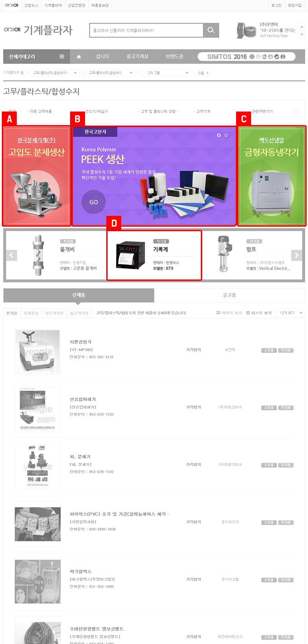Open 중고기계상 in the main menu

pos(137,56)
